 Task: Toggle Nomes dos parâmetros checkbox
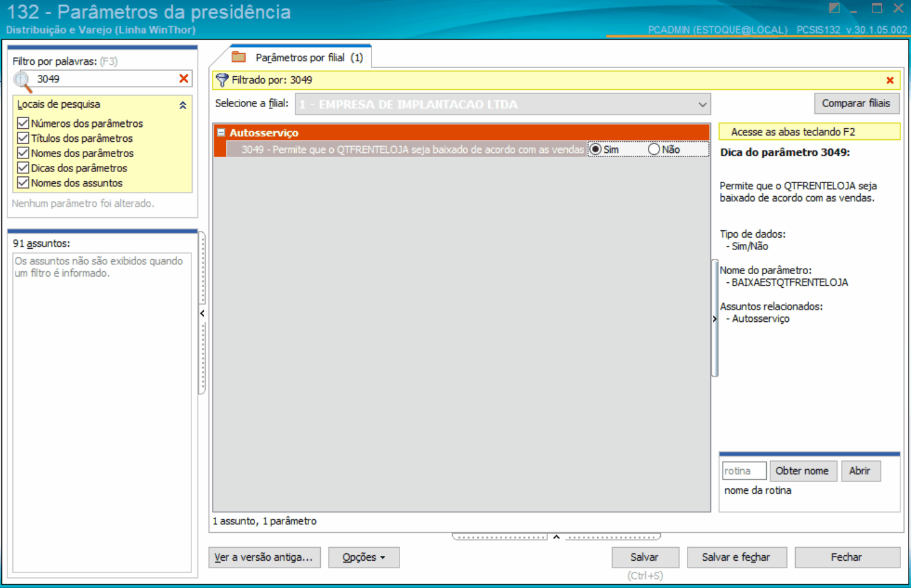click(x=23, y=153)
